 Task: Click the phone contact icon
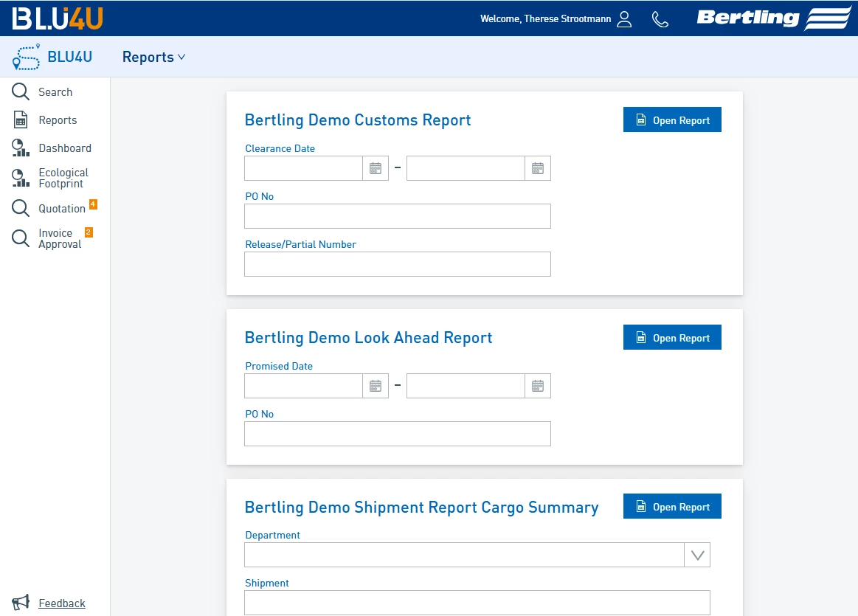[x=660, y=20]
